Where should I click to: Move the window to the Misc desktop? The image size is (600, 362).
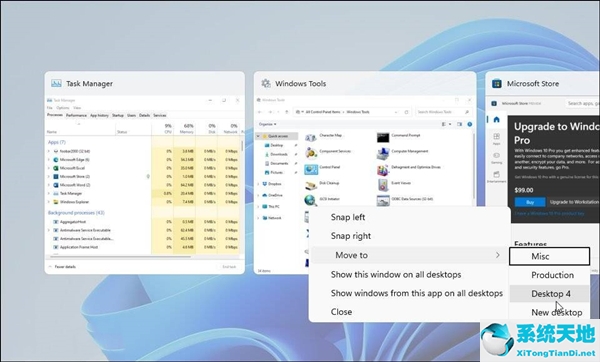(549, 256)
